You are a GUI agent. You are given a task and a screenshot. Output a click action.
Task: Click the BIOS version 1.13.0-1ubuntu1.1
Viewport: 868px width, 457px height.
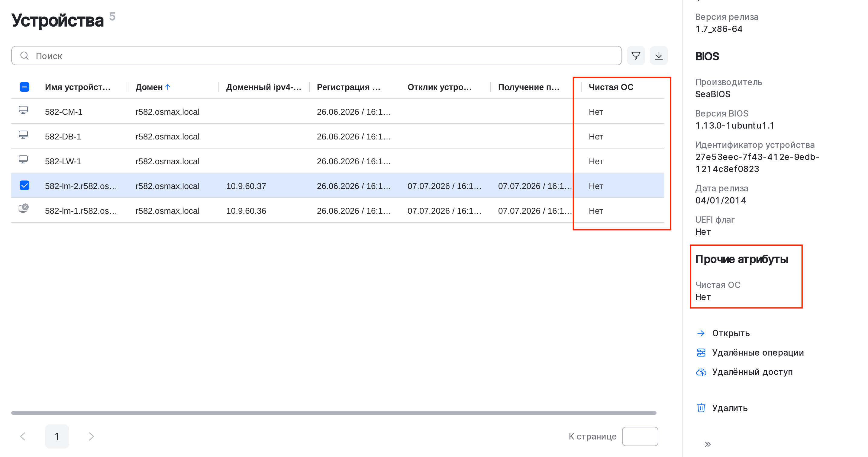(x=734, y=125)
